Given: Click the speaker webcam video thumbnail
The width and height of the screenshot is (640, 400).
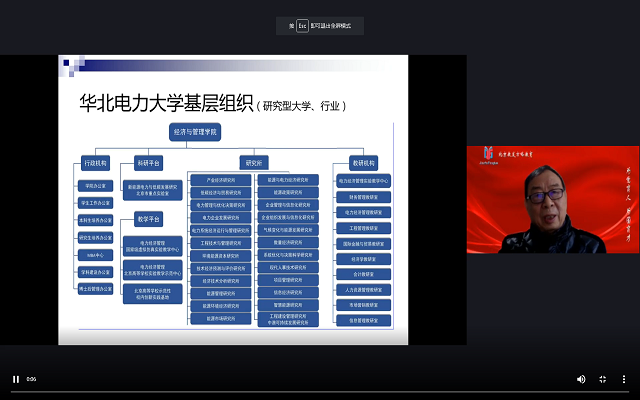Looking at the screenshot, I should tap(553, 200).
